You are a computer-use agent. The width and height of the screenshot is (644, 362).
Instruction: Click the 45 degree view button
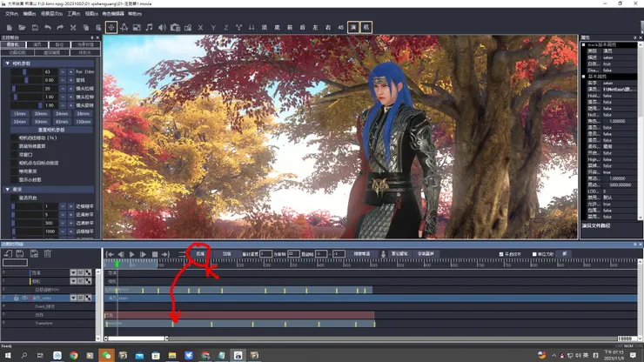pos(340,28)
